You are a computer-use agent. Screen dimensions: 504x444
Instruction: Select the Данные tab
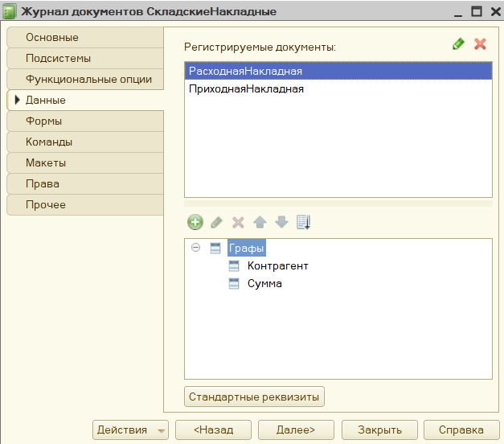tap(85, 100)
